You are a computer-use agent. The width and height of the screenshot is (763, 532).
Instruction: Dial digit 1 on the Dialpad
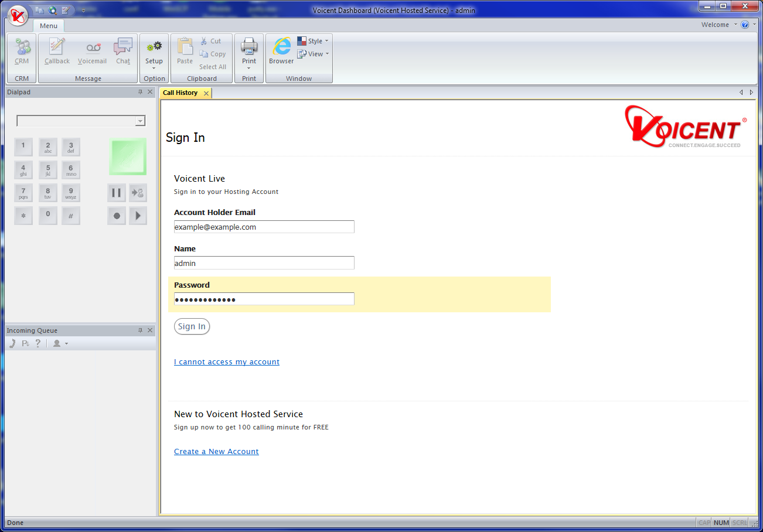click(23, 146)
